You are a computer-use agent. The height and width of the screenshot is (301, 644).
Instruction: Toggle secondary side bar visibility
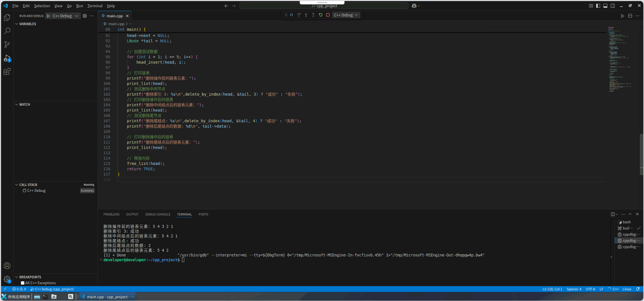coord(613,6)
